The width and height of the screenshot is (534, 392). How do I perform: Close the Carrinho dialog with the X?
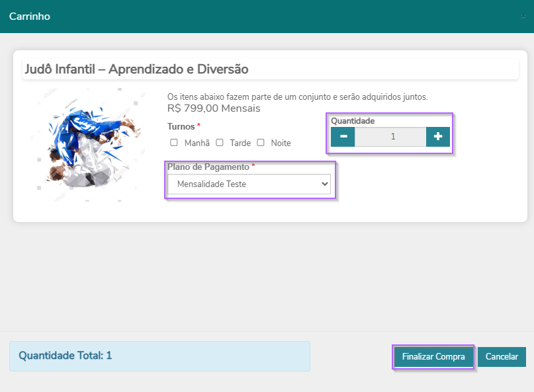pos(523,17)
